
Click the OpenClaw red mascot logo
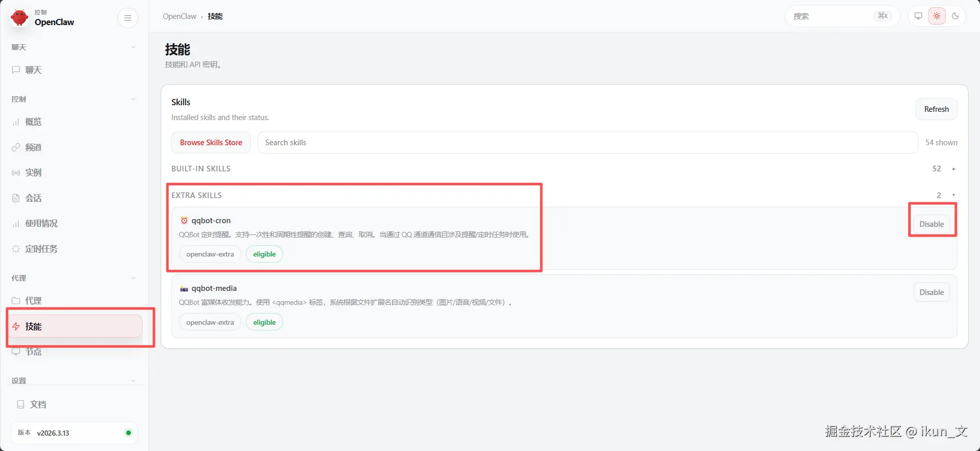(x=19, y=17)
